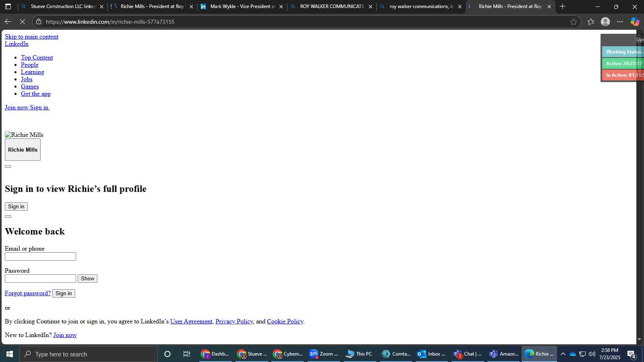Show hidden system tray icons
Viewport: 644px width, 362px height.
pos(563,354)
